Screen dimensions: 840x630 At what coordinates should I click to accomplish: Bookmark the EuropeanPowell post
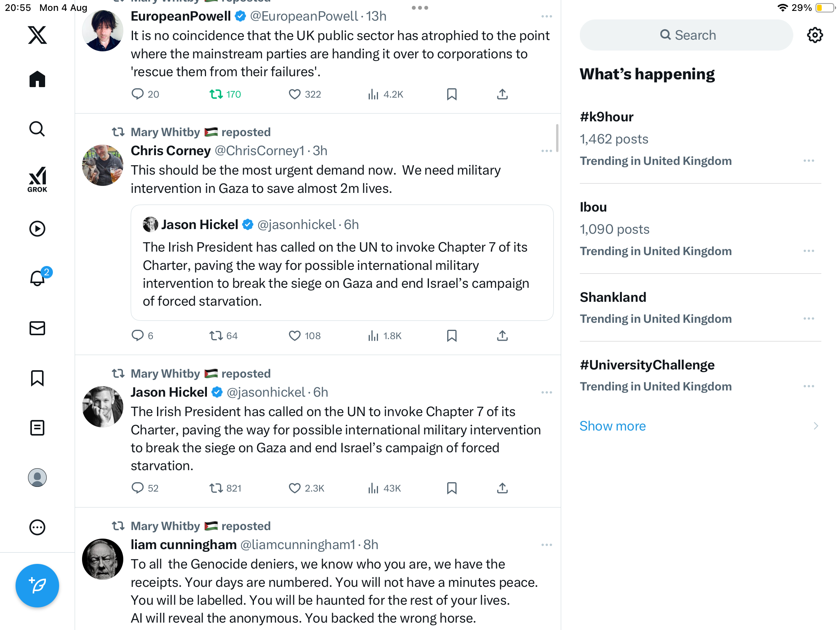click(x=451, y=94)
